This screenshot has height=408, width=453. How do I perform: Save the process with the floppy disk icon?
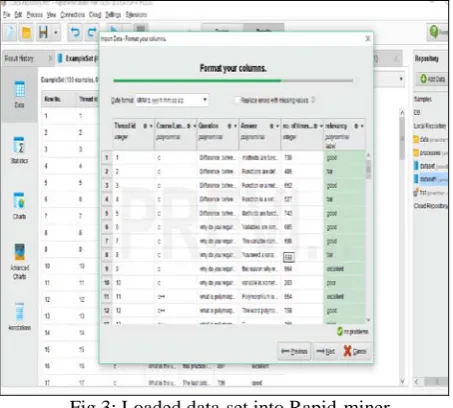click(x=43, y=32)
